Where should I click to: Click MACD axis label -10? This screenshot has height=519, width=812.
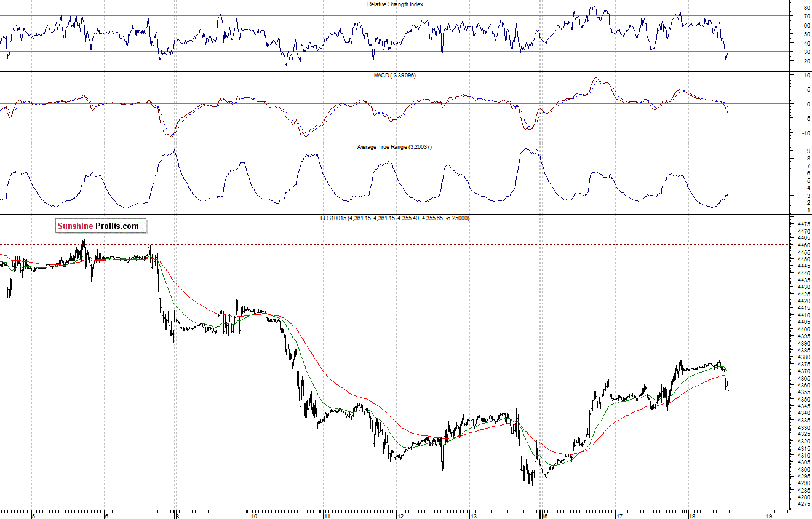(806, 133)
